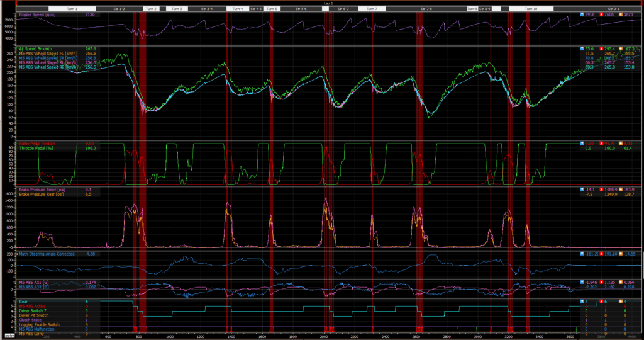The image size is (644, 340).
Task: Click the average value icon in Engine Speed graph
Action: [x=621, y=14]
